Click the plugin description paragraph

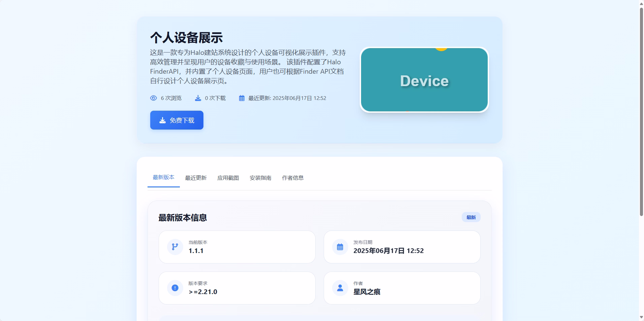[x=248, y=67]
